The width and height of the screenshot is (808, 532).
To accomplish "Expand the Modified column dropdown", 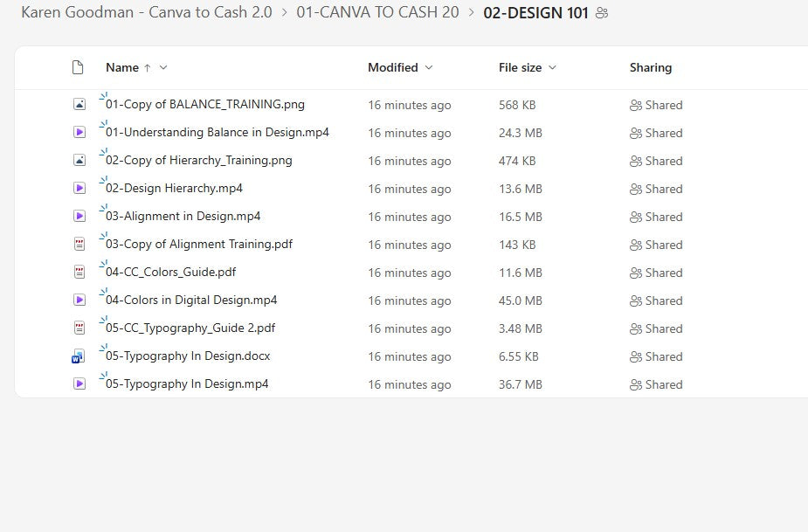I will click(x=427, y=67).
